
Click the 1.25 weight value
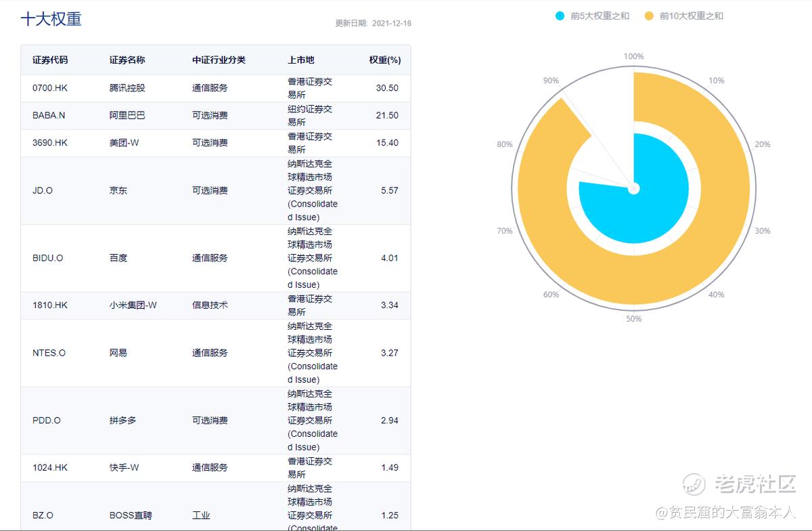click(x=390, y=515)
